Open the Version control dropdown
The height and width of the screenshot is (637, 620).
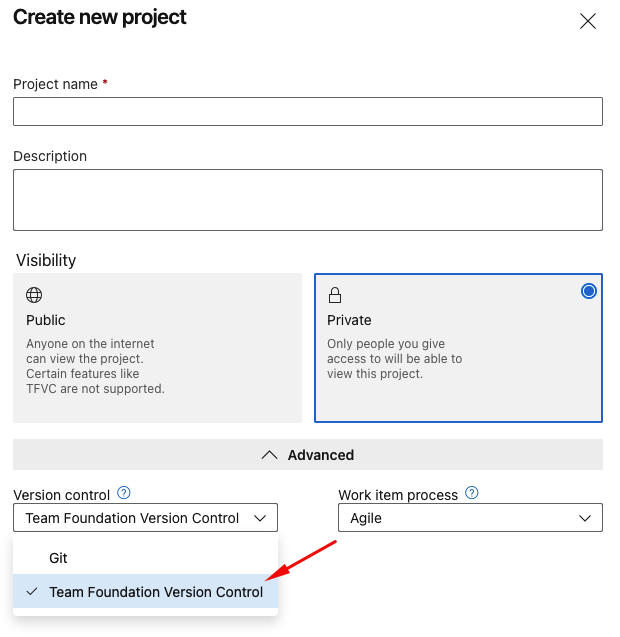tap(145, 518)
